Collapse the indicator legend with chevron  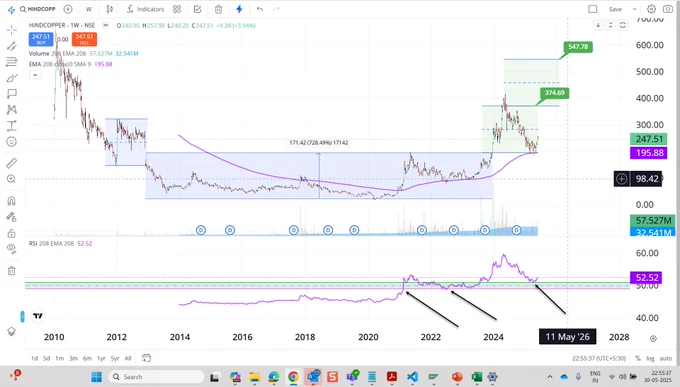pyautogui.click(x=35, y=75)
